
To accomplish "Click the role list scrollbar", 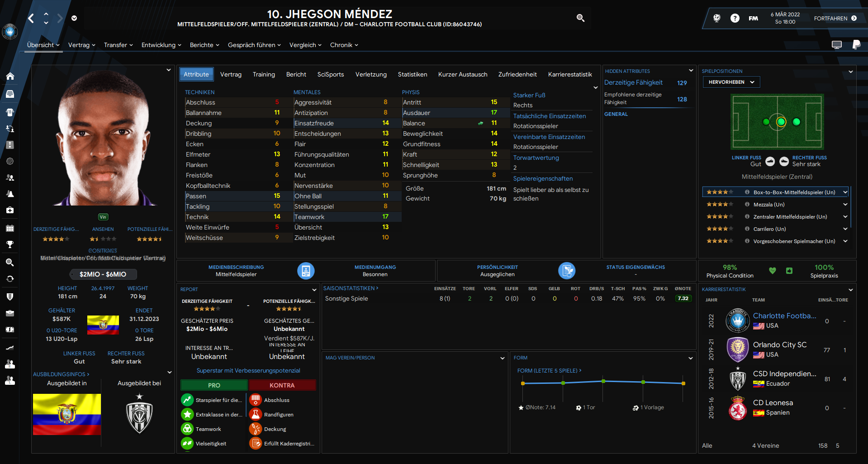I will [851, 206].
